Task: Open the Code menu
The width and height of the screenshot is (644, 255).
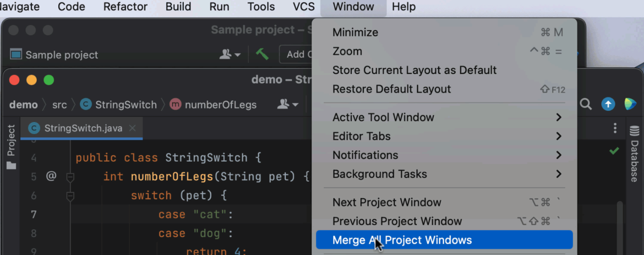Action: 71,7
